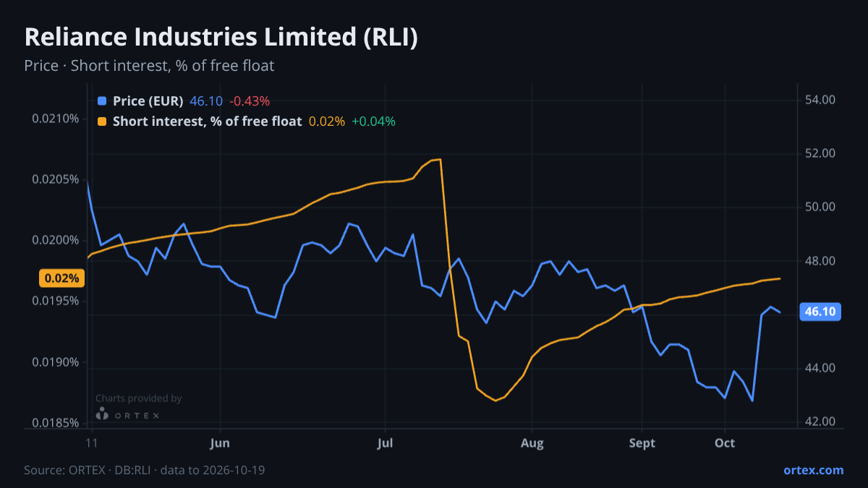Screen dimensions: 868x488
Task: Click the 54.00 right axis label
Action: (820, 100)
